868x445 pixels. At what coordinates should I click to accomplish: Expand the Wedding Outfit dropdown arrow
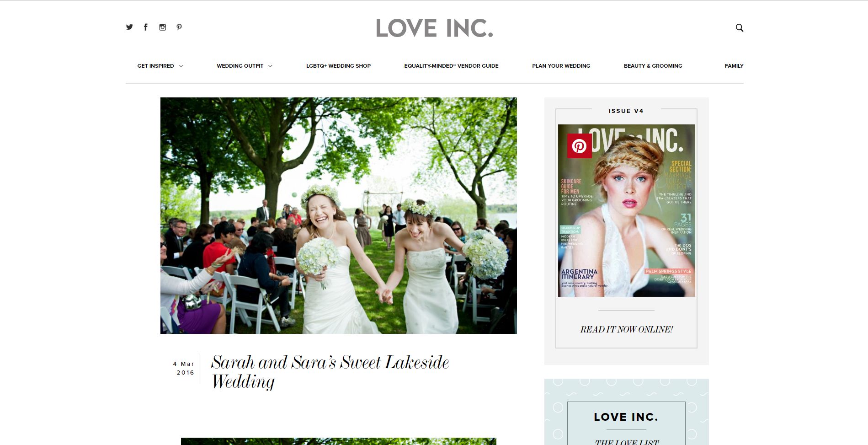pos(270,66)
